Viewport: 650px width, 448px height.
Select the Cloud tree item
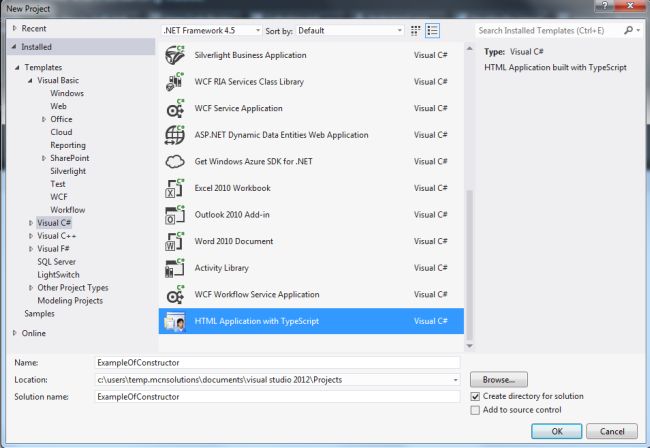[x=61, y=132]
